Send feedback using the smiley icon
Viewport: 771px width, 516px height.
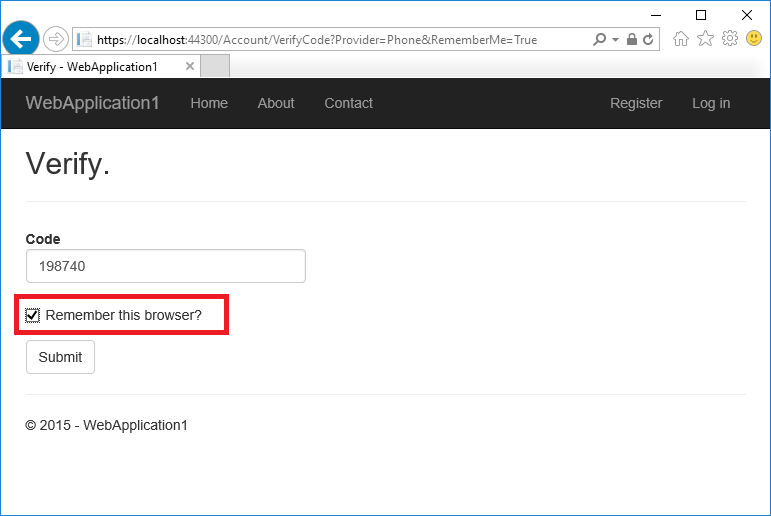coord(754,38)
